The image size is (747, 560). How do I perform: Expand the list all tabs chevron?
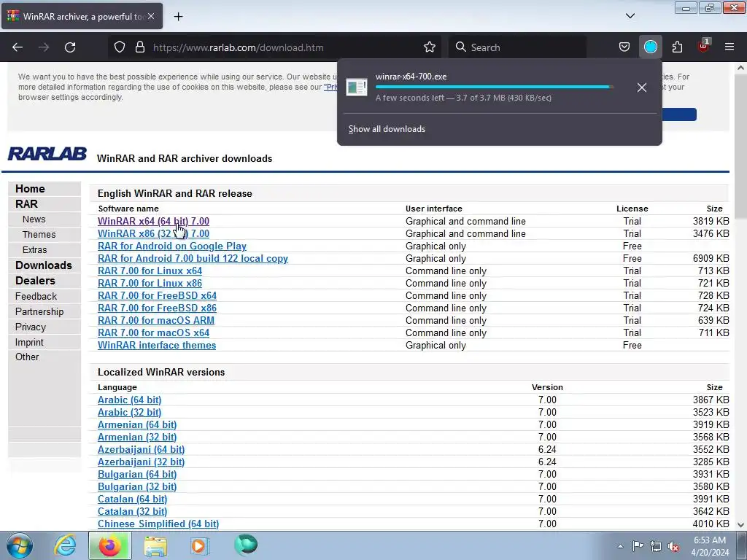pos(630,16)
